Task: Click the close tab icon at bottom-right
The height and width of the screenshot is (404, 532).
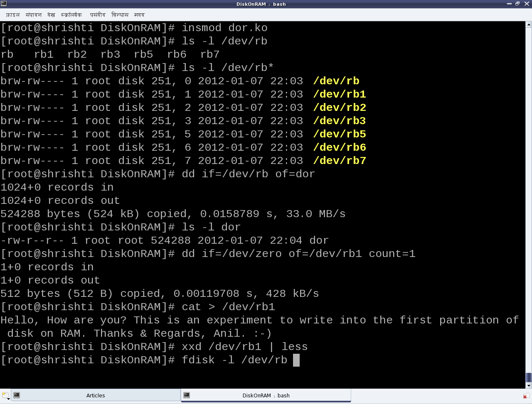Action: tap(526, 396)
